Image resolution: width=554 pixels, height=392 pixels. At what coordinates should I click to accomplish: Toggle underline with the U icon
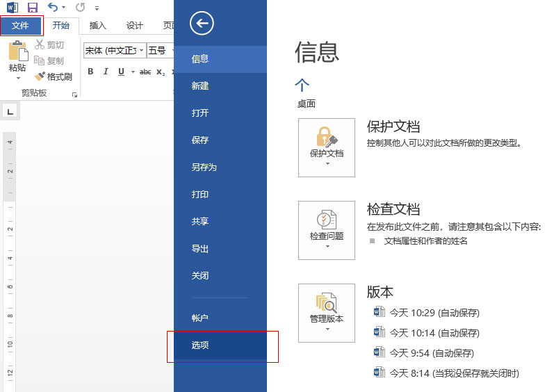(121, 72)
